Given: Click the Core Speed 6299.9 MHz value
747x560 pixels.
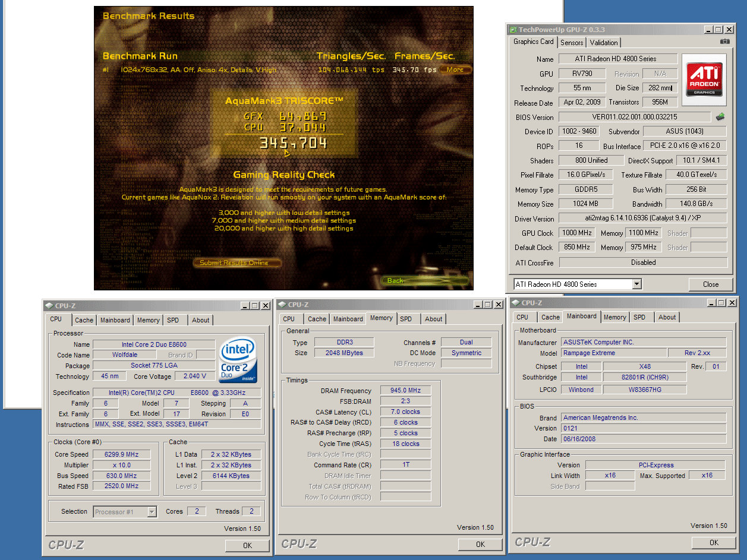Looking at the screenshot, I should coord(121,454).
